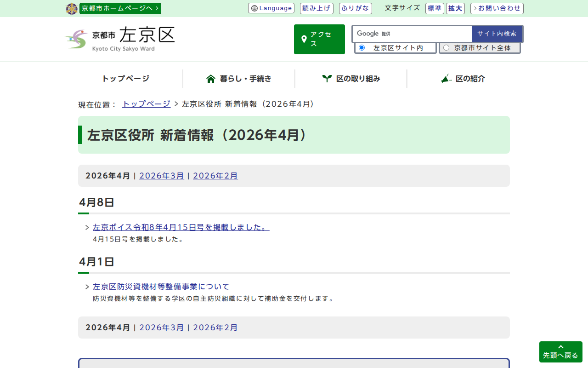Set text size to 拡大
This screenshot has width=588, height=368.
click(x=455, y=8)
